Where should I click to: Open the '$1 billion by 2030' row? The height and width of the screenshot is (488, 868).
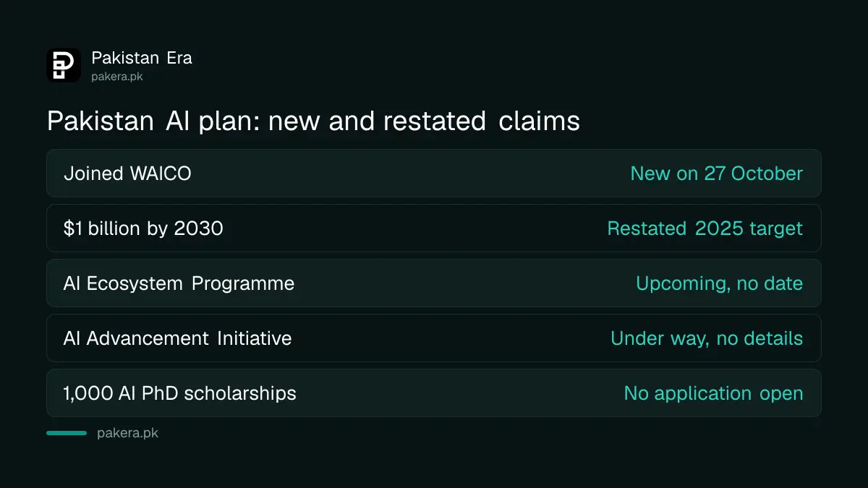coord(434,228)
